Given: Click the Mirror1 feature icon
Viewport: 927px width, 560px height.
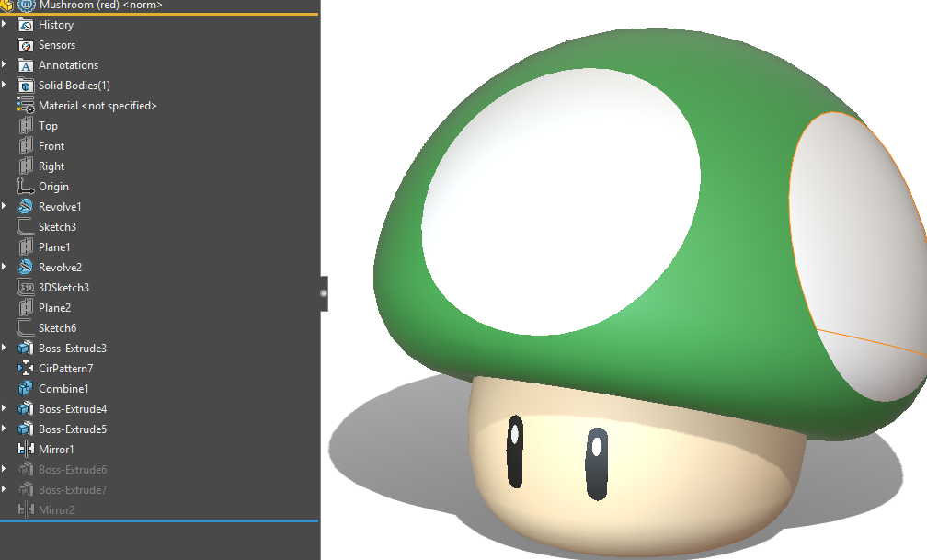Looking at the screenshot, I should (x=26, y=449).
